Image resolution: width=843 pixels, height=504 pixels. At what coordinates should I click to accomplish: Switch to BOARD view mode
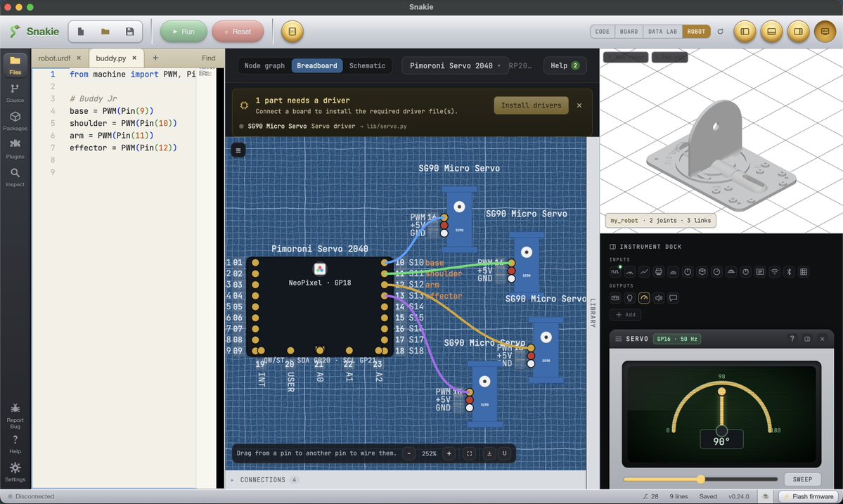pos(629,32)
